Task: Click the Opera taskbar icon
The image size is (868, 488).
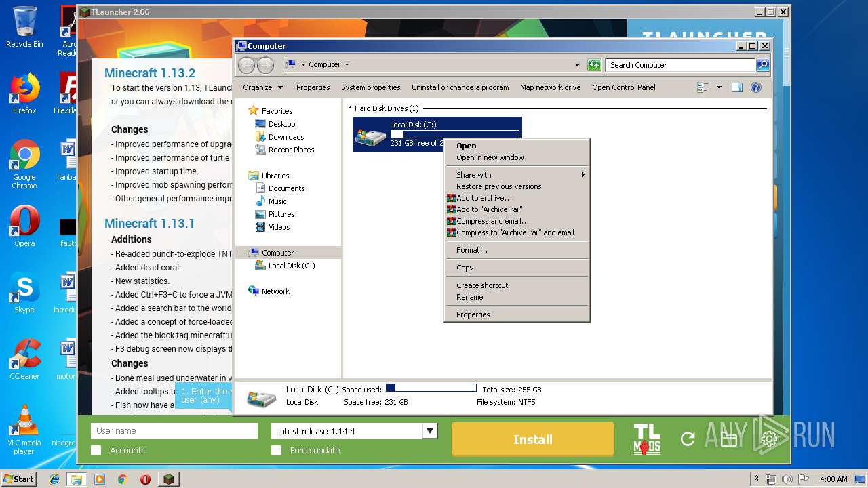Action: [145, 479]
